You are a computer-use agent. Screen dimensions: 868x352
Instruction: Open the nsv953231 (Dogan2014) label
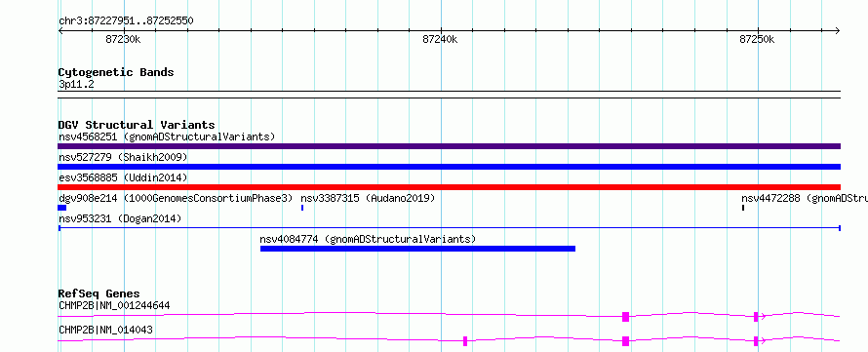tap(120, 218)
